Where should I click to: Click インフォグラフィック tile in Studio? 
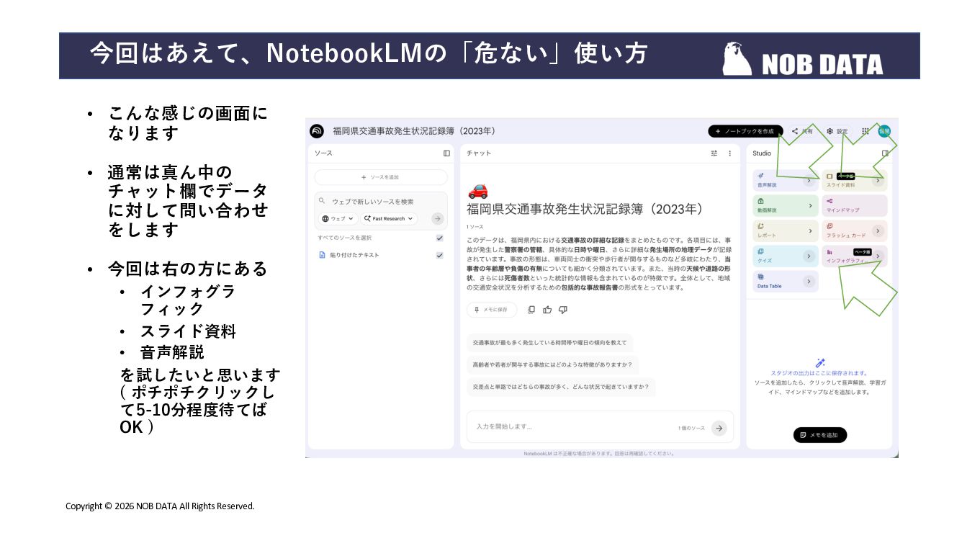click(x=854, y=256)
